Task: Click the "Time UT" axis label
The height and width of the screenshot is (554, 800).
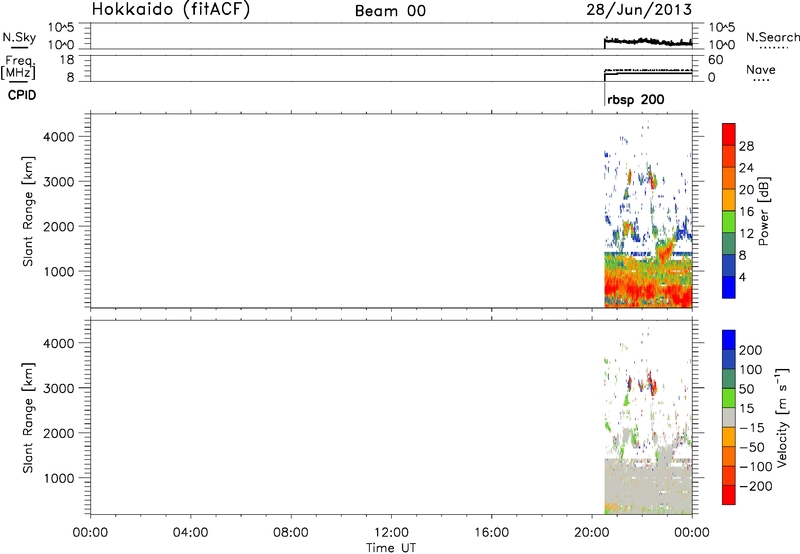Action: pos(391,548)
